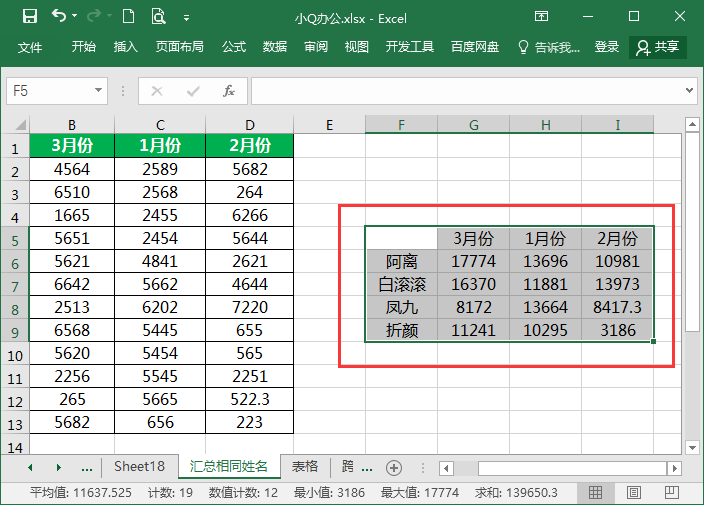Viewport: 704px width, 505px height.
Task: Click the Print Preview icon
Action: click(158, 17)
